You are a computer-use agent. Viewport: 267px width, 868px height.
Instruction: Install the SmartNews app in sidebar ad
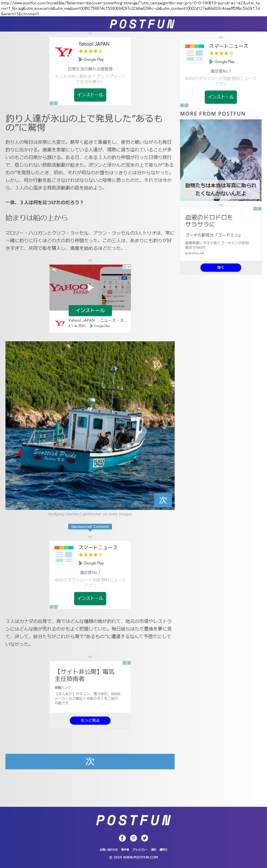221,97
